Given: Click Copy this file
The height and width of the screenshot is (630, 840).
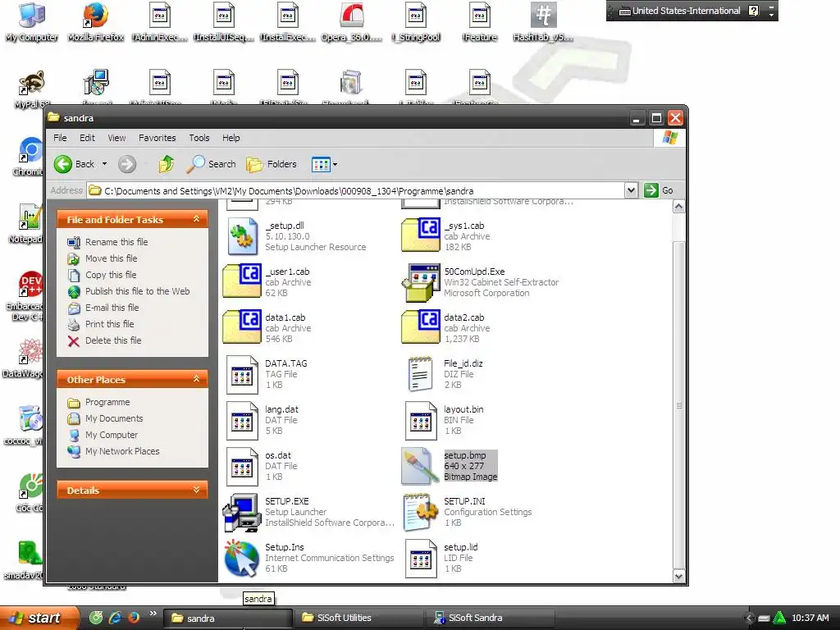Looking at the screenshot, I should tap(111, 275).
